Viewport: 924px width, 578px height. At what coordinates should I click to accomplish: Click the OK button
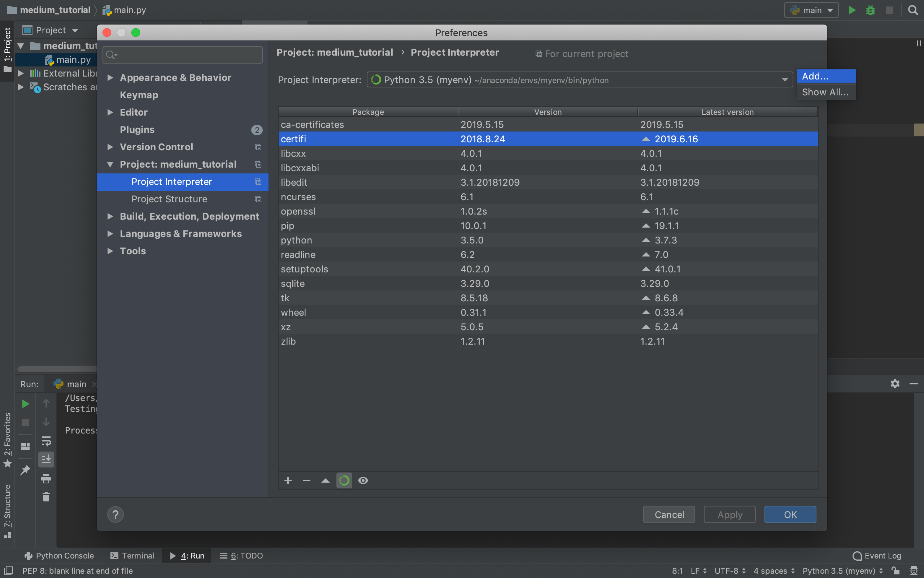click(x=790, y=514)
